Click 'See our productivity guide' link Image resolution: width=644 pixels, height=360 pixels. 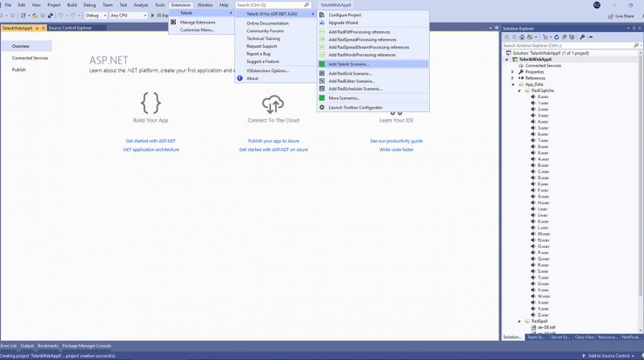(x=396, y=141)
